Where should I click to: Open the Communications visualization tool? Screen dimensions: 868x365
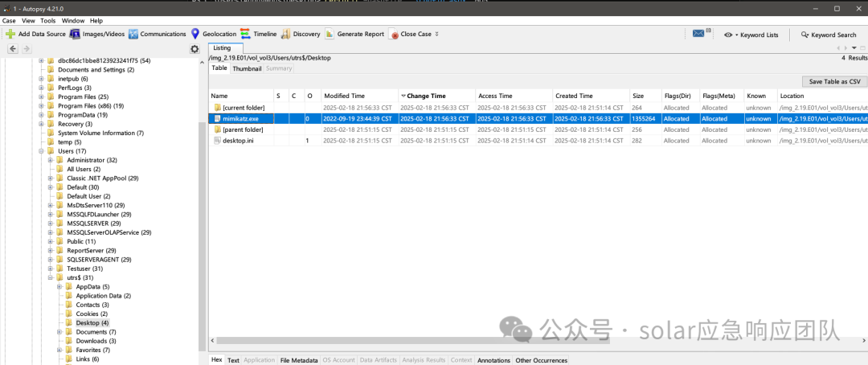pos(158,35)
